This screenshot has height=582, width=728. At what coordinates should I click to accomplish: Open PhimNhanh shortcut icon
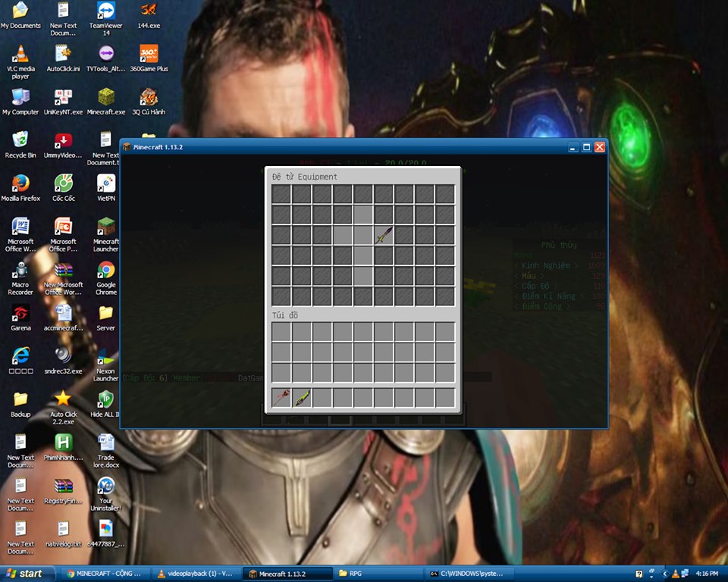63,447
